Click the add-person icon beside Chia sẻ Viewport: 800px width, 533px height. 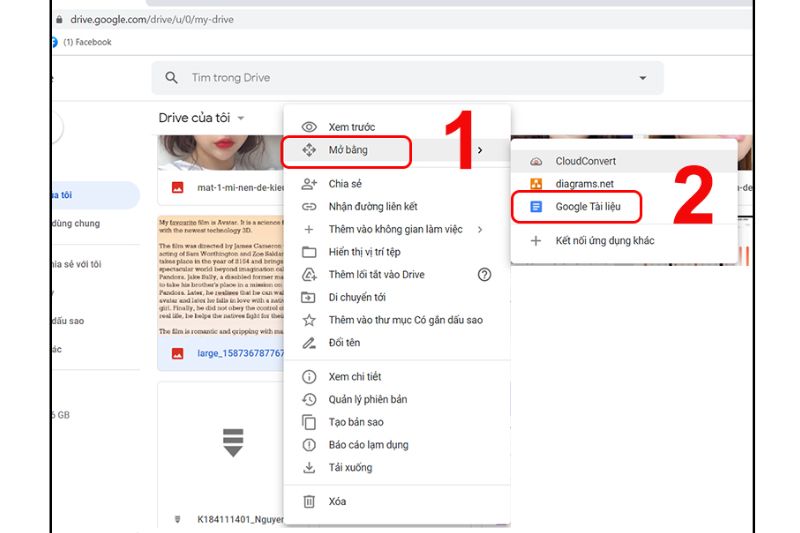pos(309,184)
